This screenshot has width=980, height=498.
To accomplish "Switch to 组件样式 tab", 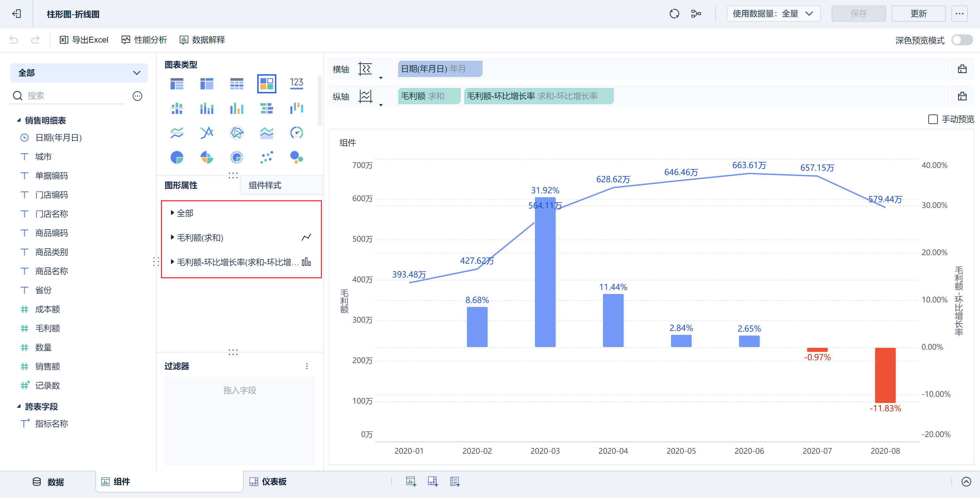I will (x=265, y=185).
